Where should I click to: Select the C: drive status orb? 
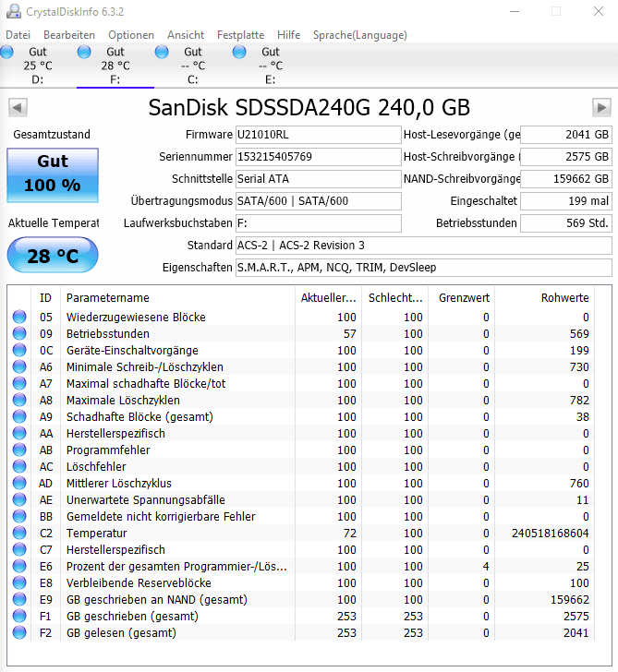point(162,52)
